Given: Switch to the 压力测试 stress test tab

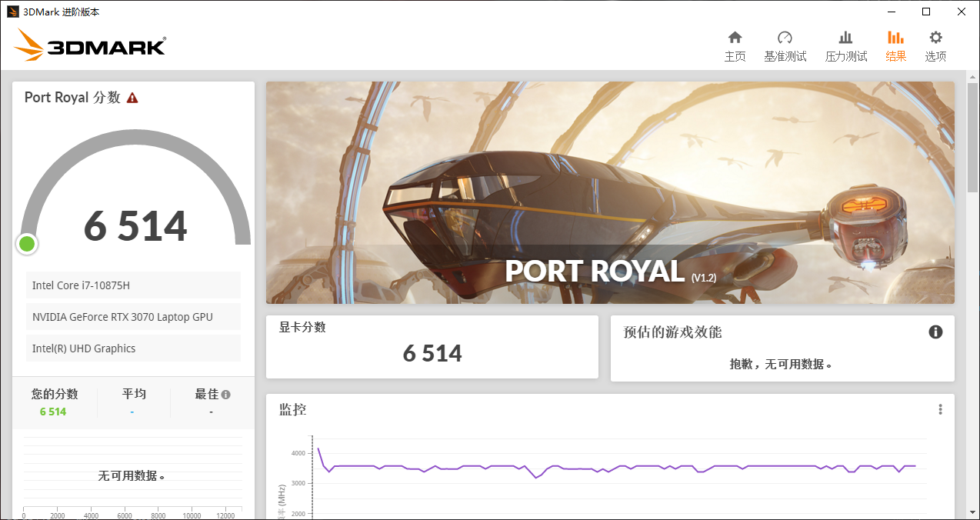Looking at the screenshot, I should 845,46.
